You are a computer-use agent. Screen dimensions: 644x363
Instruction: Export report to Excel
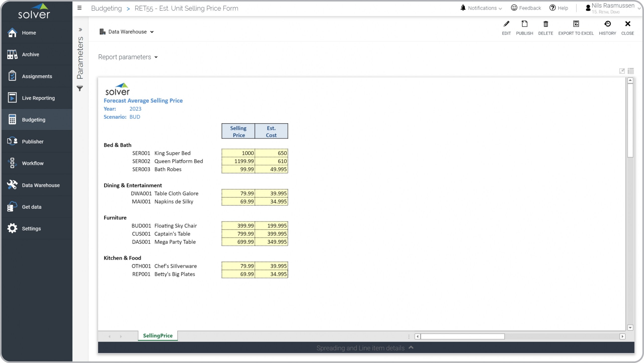point(576,24)
